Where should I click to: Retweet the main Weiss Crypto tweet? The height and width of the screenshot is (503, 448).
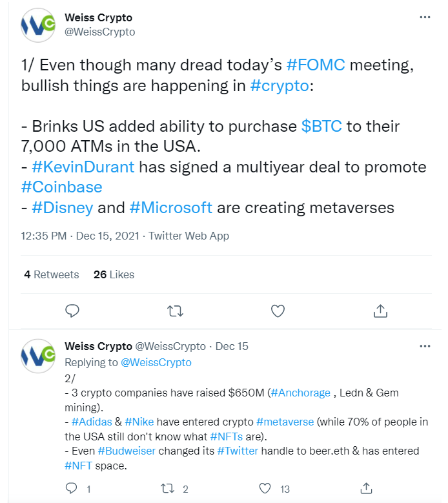(175, 311)
